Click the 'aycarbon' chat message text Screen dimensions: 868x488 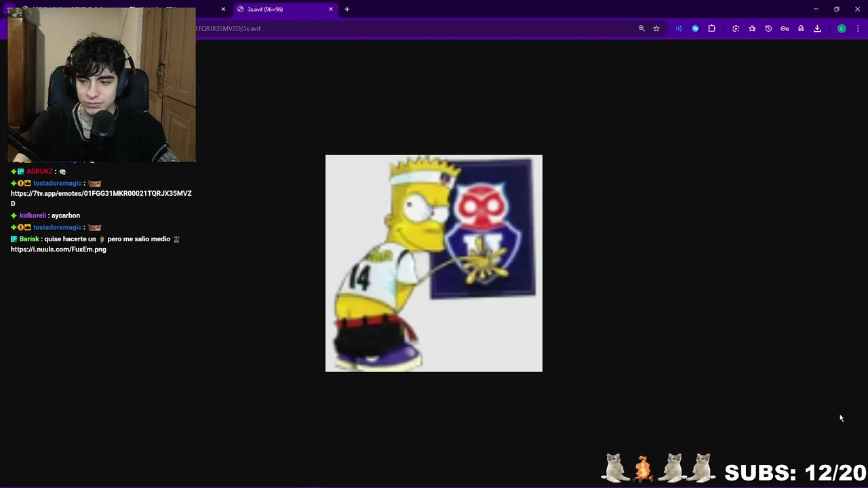coord(66,216)
